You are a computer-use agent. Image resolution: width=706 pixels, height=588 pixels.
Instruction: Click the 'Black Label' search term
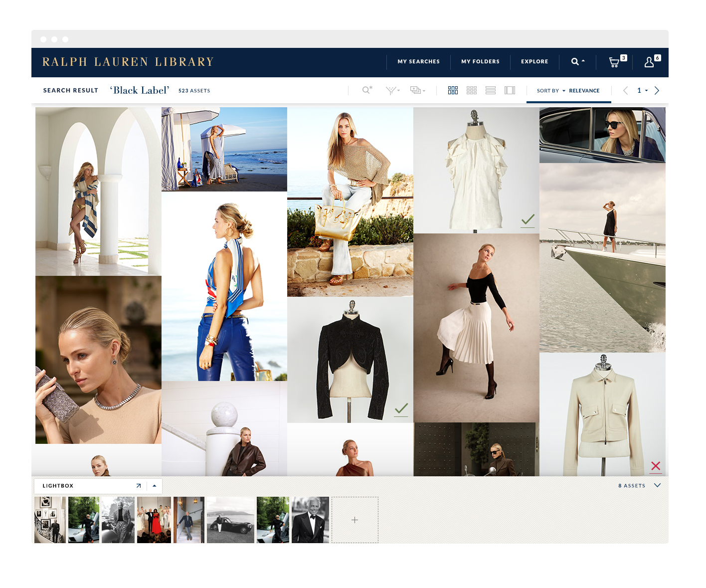[140, 90]
